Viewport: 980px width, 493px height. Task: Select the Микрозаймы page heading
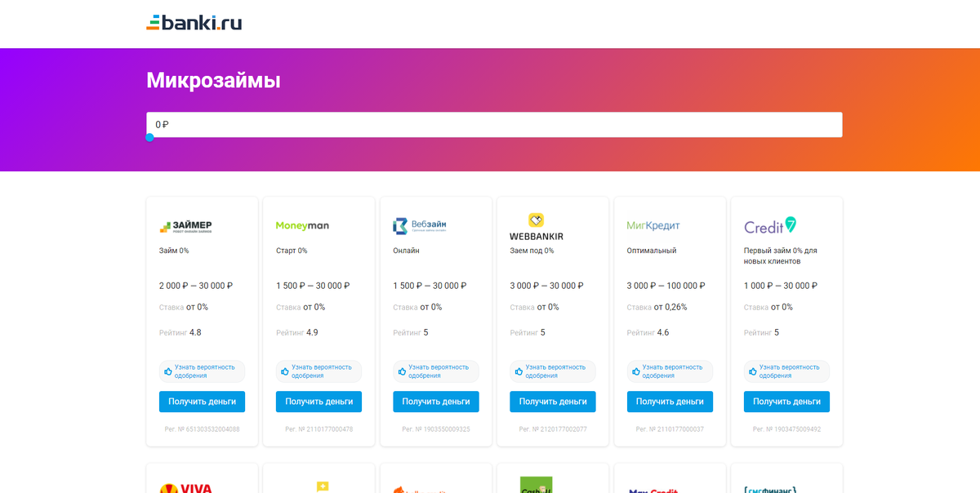213,80
